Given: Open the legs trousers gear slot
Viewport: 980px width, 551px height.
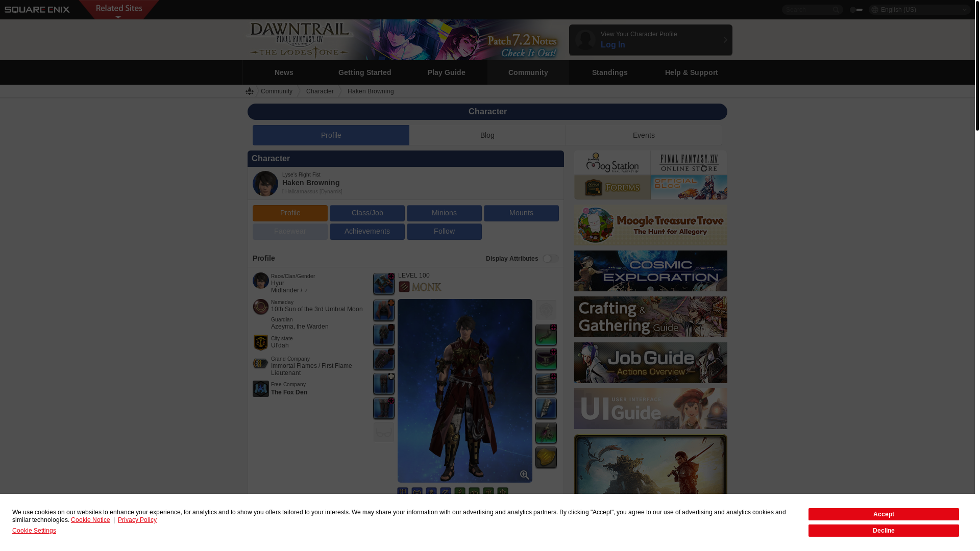Looking at the screenshot, I should pos(384,384).
